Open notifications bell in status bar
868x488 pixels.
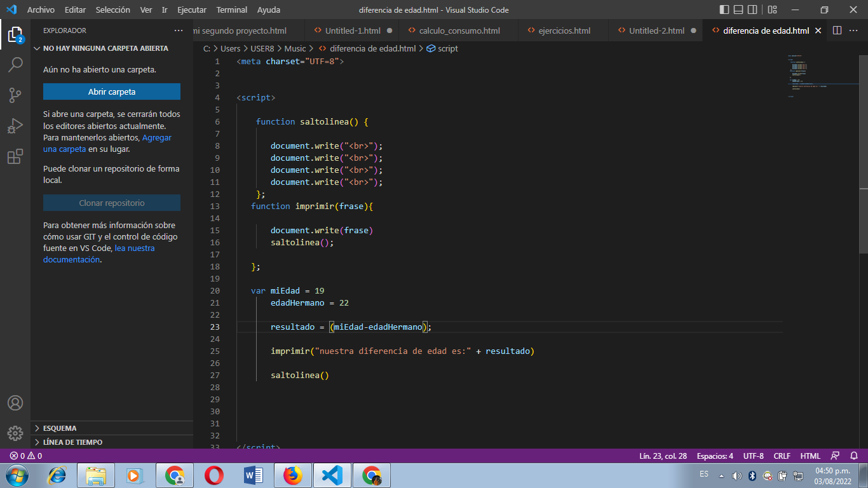click(x=855, y=456)
